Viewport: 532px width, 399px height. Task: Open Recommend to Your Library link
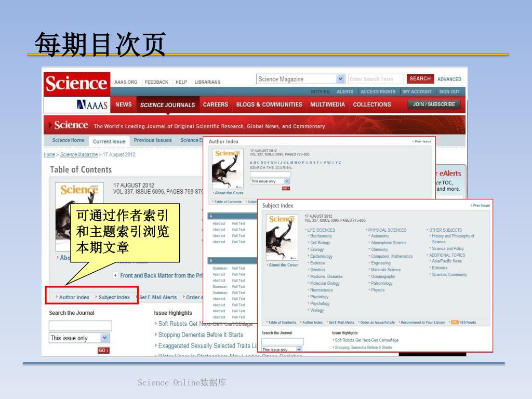[423, 322]
